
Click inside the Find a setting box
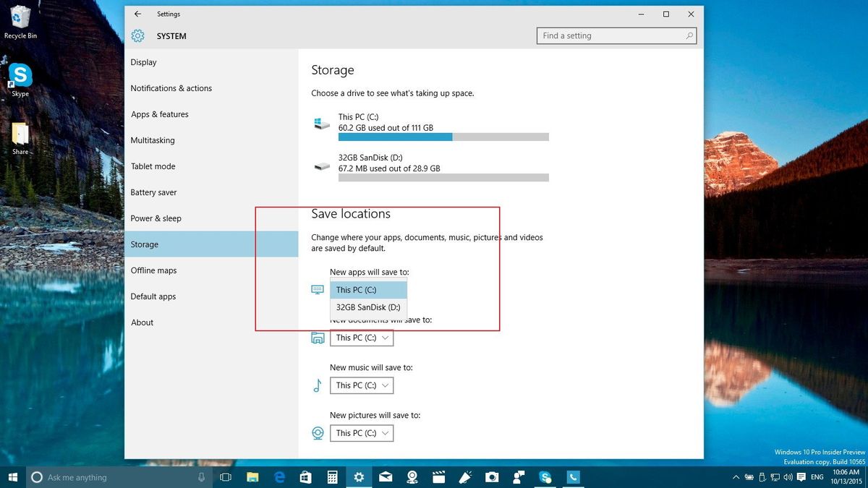point(608,35)
